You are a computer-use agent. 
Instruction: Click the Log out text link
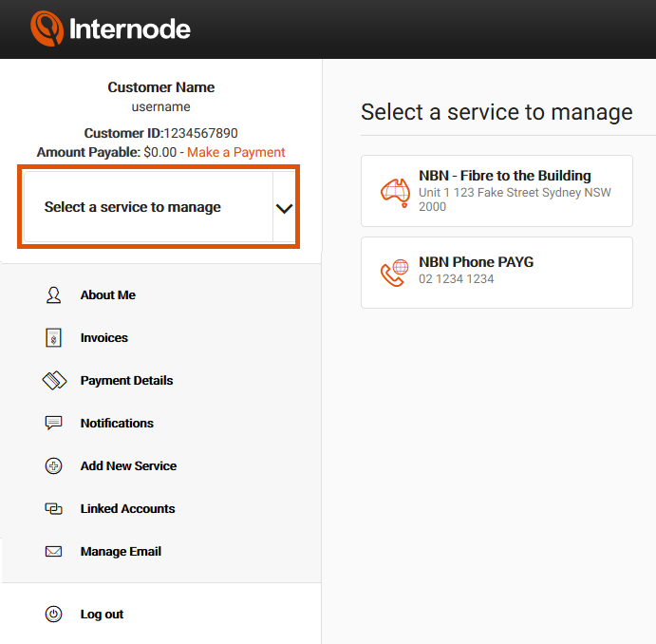pyautogui.click(x=103, y=615)
